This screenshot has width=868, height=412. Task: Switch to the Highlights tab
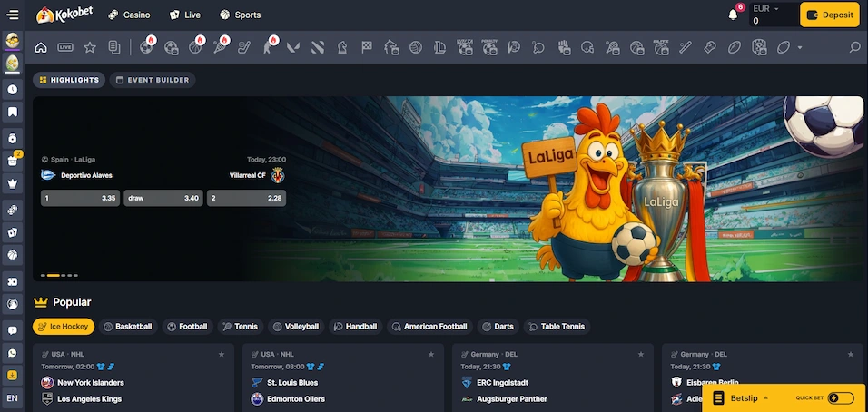69,80
